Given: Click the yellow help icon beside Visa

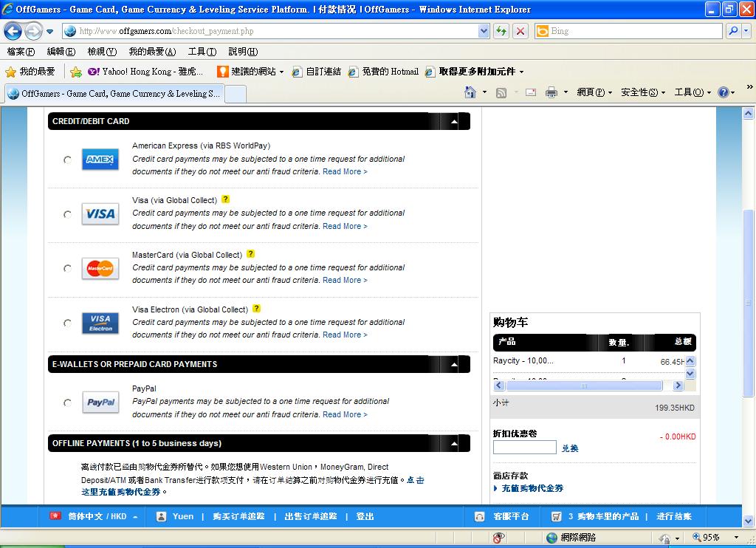Looking at the screenshot, I should point(225,199).
